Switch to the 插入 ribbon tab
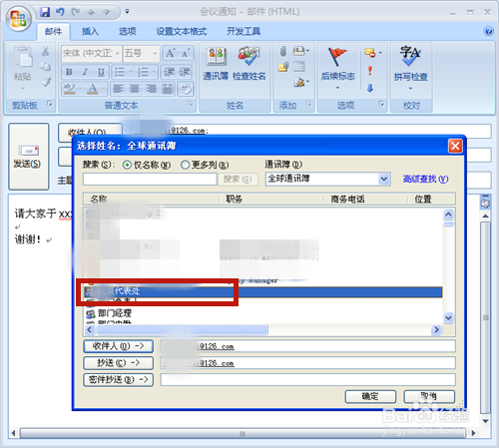 90,32
